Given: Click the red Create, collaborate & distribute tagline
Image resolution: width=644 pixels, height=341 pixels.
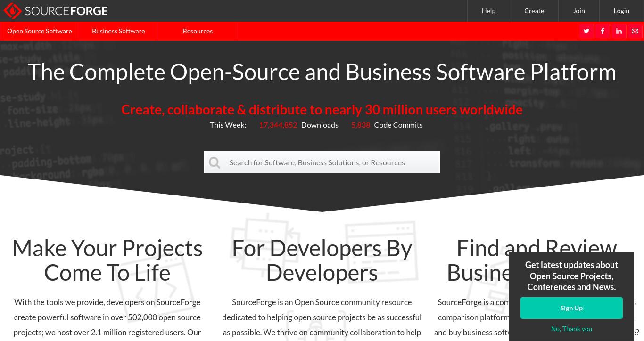Looking at the screenshot, I should (322, 109).
